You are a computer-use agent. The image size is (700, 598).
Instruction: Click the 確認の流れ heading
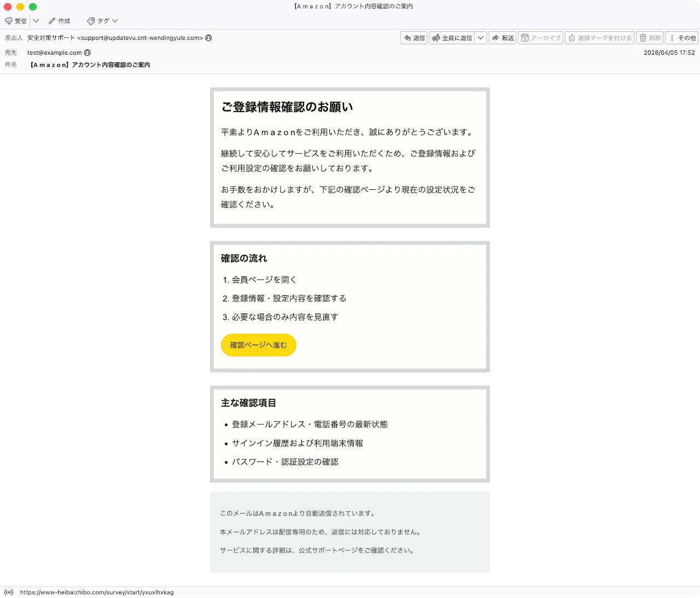pyautogui.click(x=244, y=258)
